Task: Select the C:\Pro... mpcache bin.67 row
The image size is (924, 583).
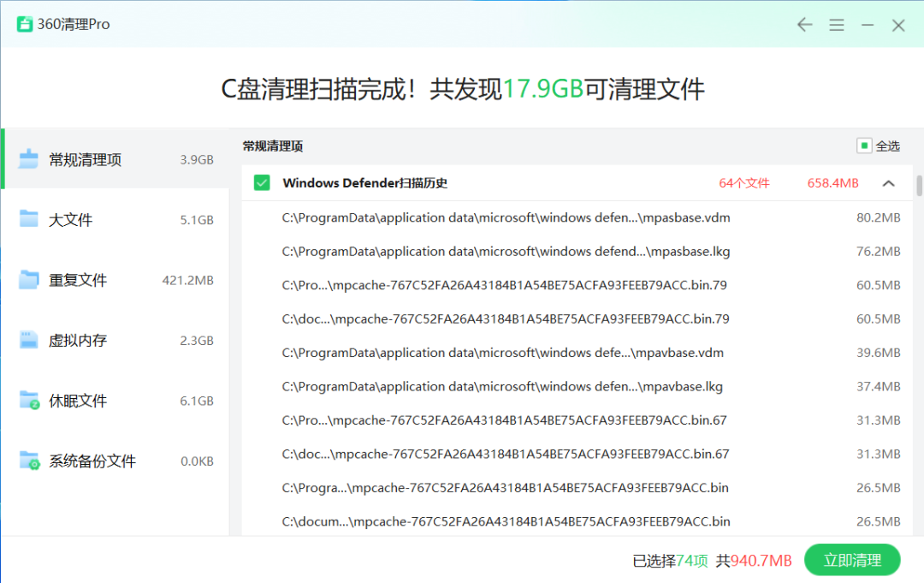Action: click(x=577, y=419)
